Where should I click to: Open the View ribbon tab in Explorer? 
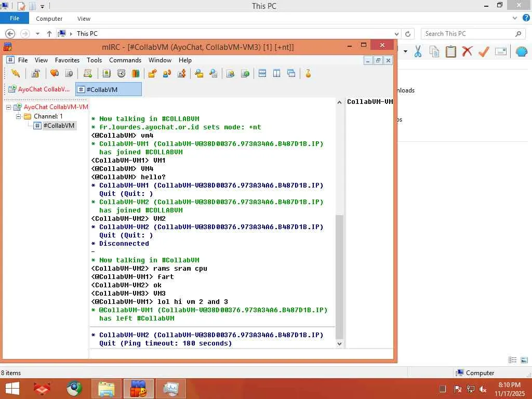(x=84, y=19)
